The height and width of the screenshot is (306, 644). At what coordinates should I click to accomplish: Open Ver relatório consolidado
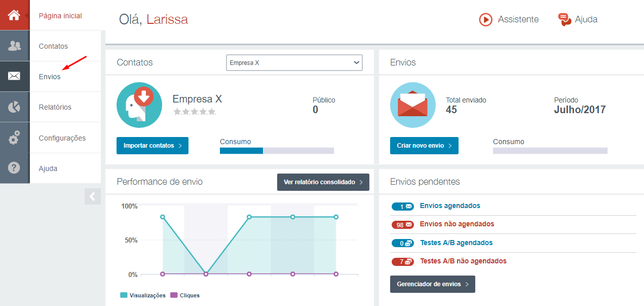click(x=323, y=182)
